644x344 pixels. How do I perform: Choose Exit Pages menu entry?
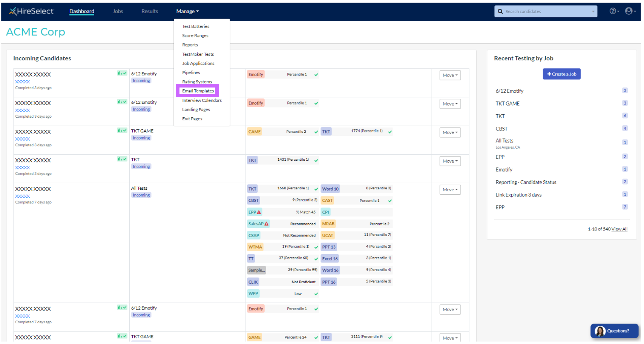(192, 119)
